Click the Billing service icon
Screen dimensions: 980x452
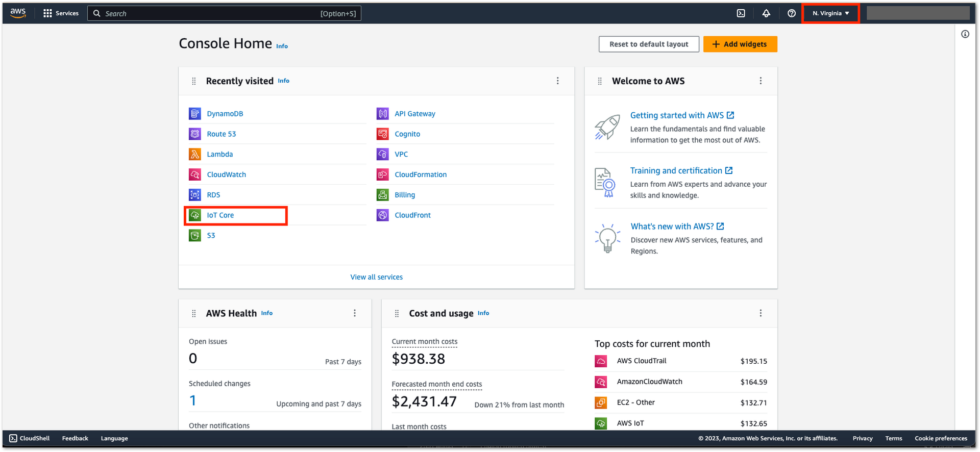pyautogui.click(x=383, y=195)
